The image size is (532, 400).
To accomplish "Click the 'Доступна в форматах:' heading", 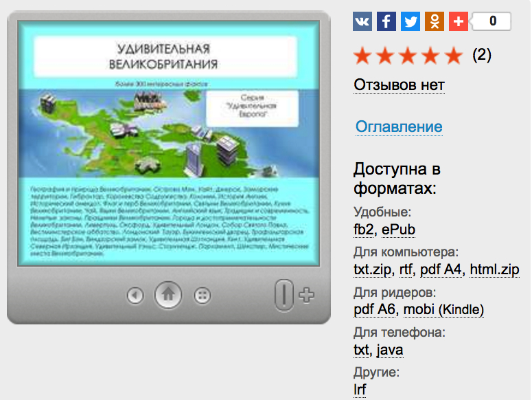I will pyautogui.click(x=397, y=178).
